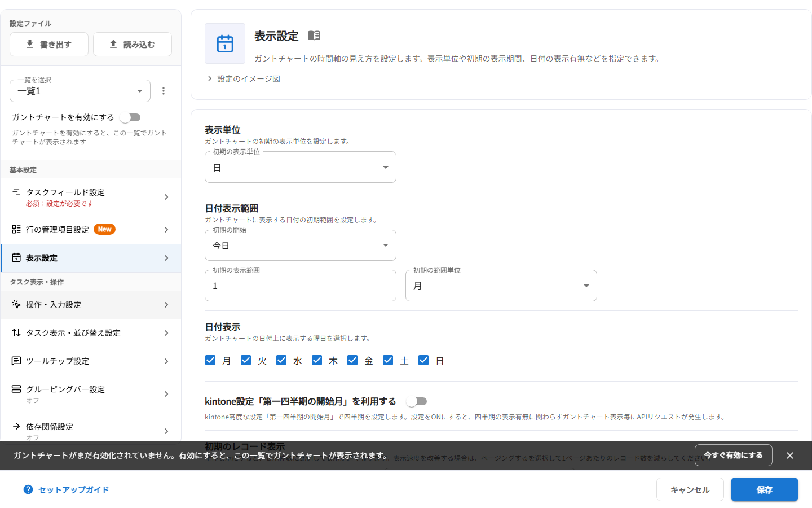Image resolution: width=812 pixels, height=508 pixels.
Task: Select 表示設定 in sidebar
Action: pyautogui.click(x=91, y=258)
